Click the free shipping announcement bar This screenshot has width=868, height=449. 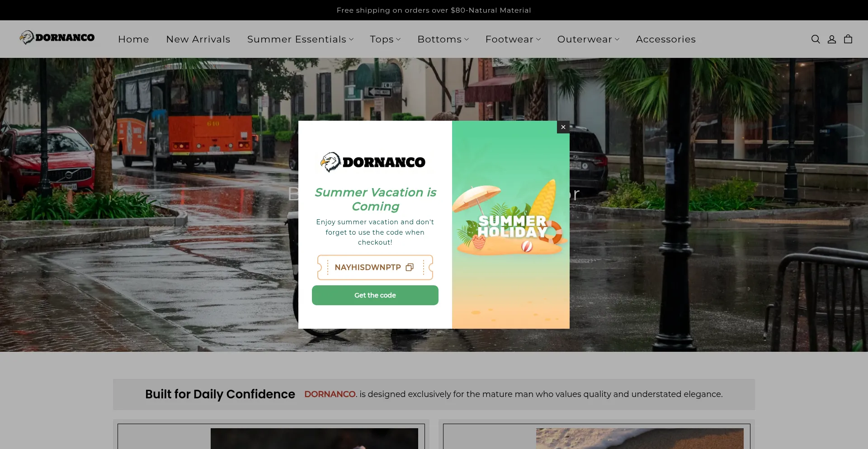434,10
